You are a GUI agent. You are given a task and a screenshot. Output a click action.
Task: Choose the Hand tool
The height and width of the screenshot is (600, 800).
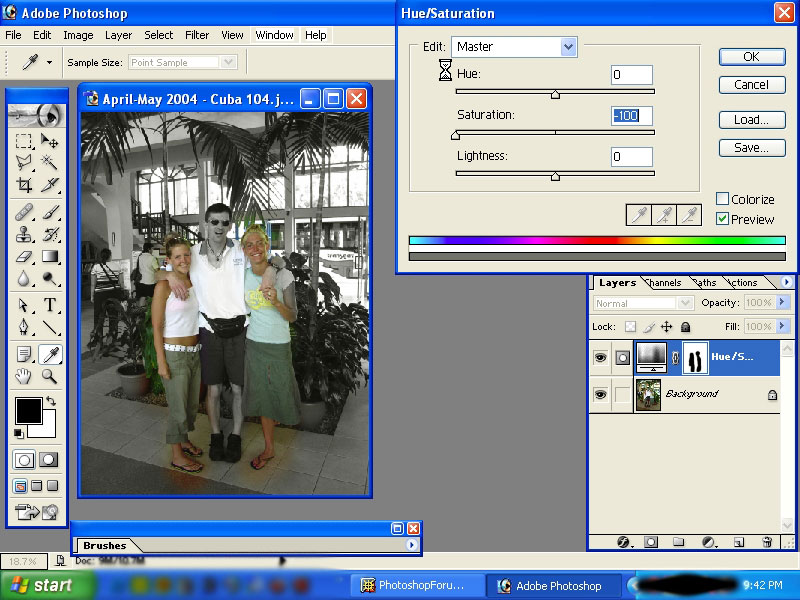pos(24,376)
